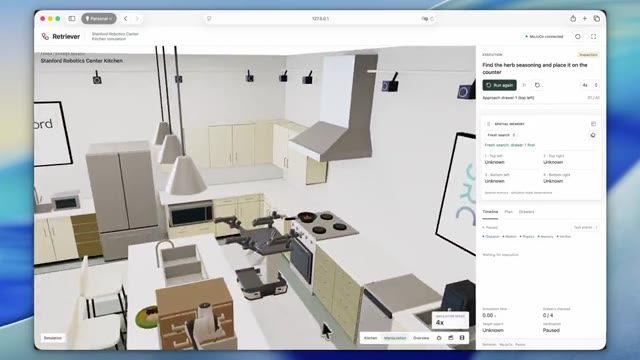Toggle the Safari sidebar icon
The image size is (640, 360).
[72, 18]
